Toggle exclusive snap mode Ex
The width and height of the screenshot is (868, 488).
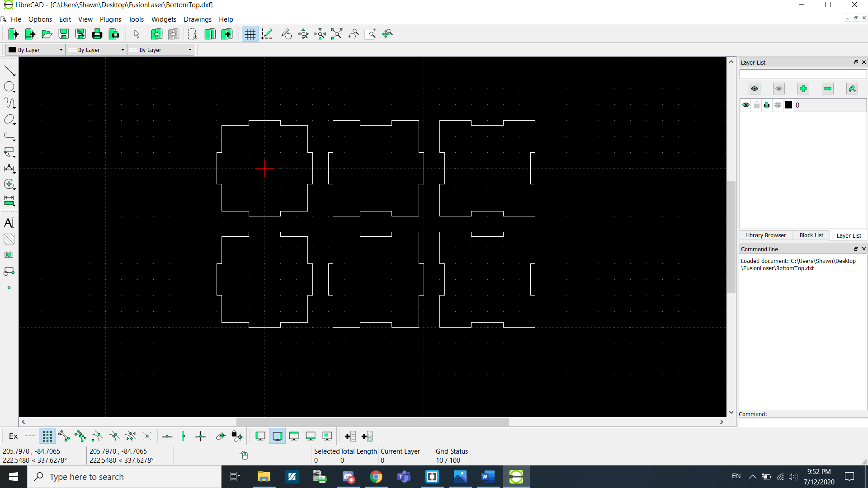(14, 436)
